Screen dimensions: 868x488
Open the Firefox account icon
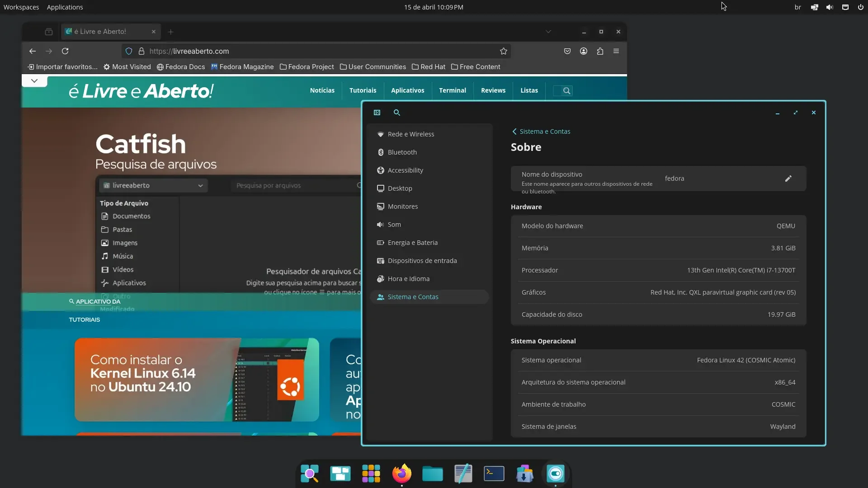(584, 51)
